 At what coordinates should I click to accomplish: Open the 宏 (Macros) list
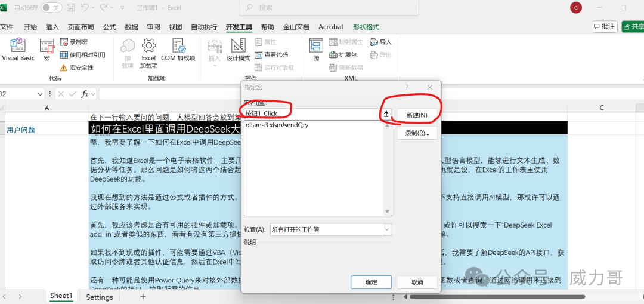coord(47,50)
